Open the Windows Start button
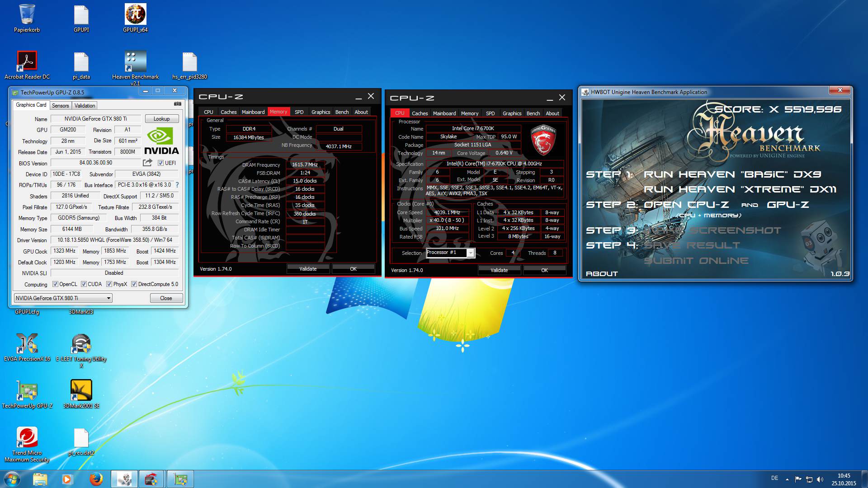The image size is (868, 488). coord(12,479)
